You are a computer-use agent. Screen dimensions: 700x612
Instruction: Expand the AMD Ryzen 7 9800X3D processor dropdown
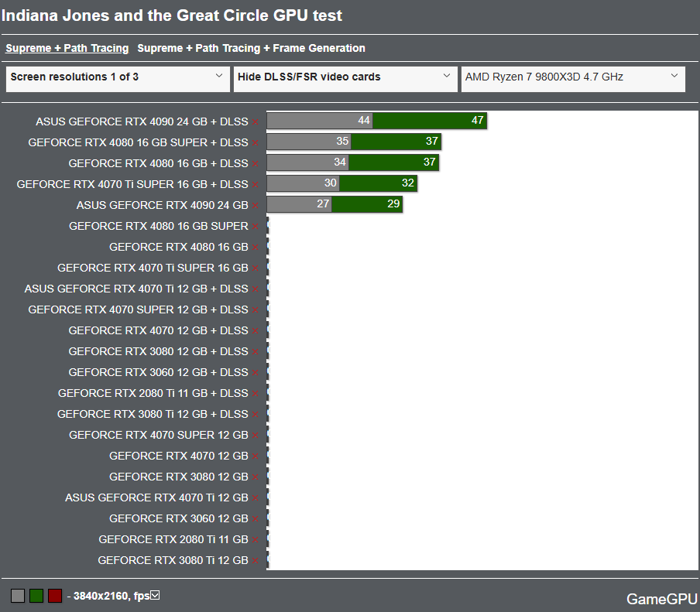[573, 77]
